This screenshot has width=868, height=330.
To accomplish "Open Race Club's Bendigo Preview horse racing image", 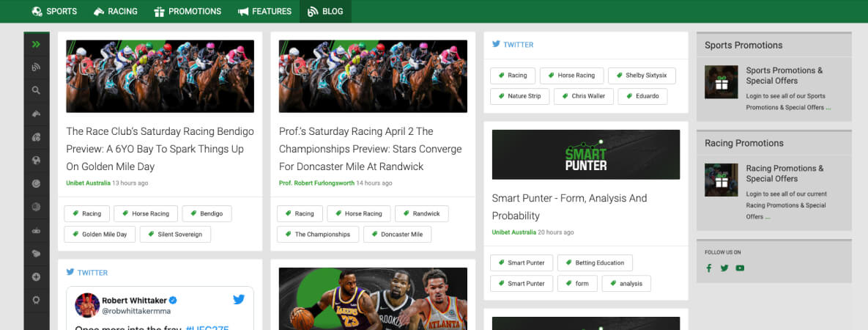I will 160,76.
